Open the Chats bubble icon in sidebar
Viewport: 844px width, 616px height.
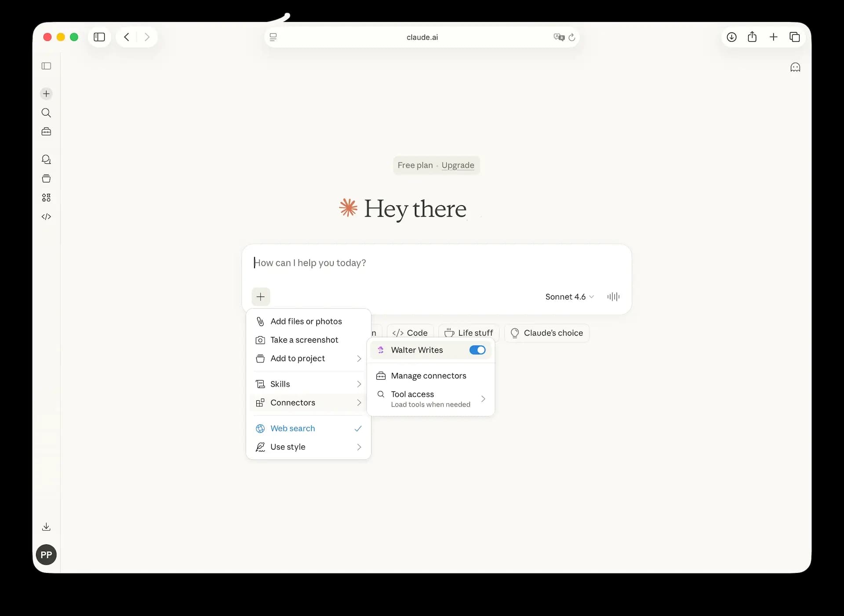(46, 159)
